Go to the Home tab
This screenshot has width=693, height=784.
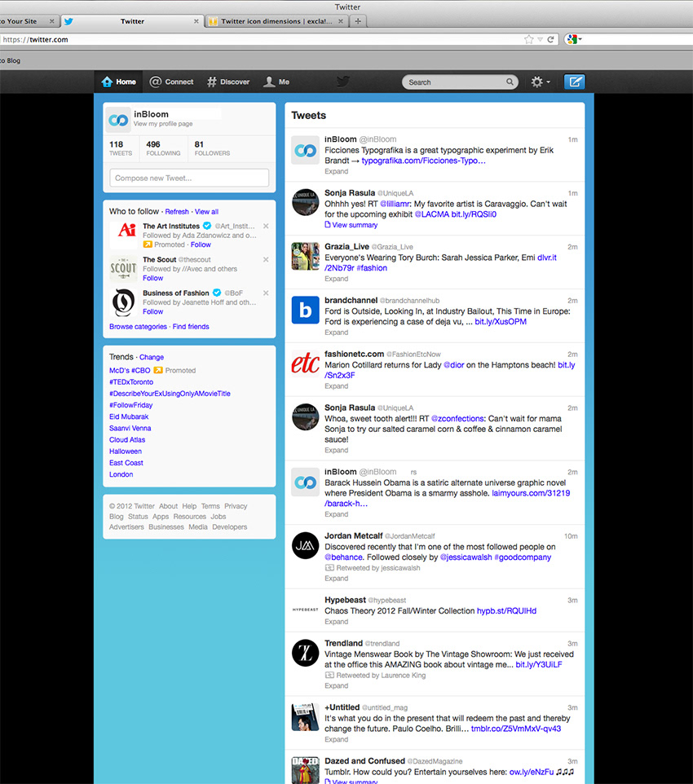pos(118,81)
